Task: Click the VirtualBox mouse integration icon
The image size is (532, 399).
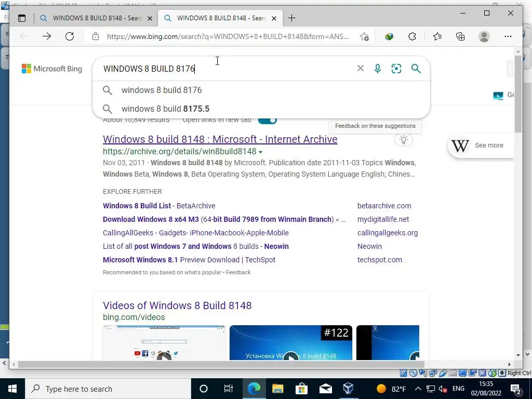Action: (x=493, y=373)
